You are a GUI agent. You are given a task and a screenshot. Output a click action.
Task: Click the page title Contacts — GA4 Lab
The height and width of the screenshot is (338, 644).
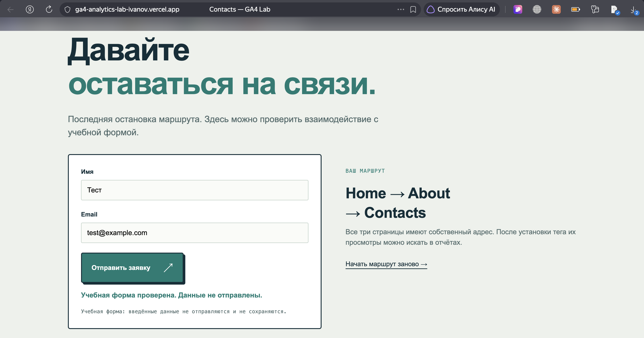239,9
